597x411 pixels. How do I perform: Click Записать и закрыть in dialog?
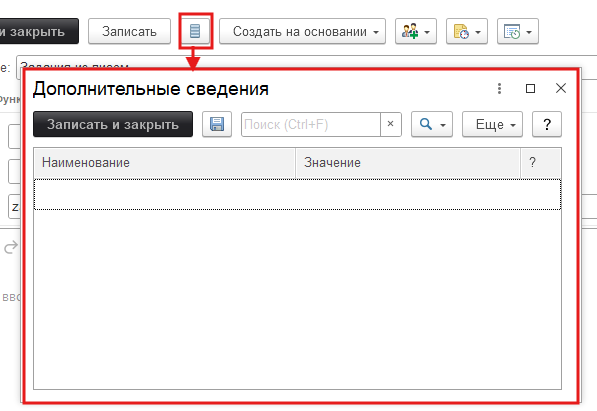pos(113,124)
